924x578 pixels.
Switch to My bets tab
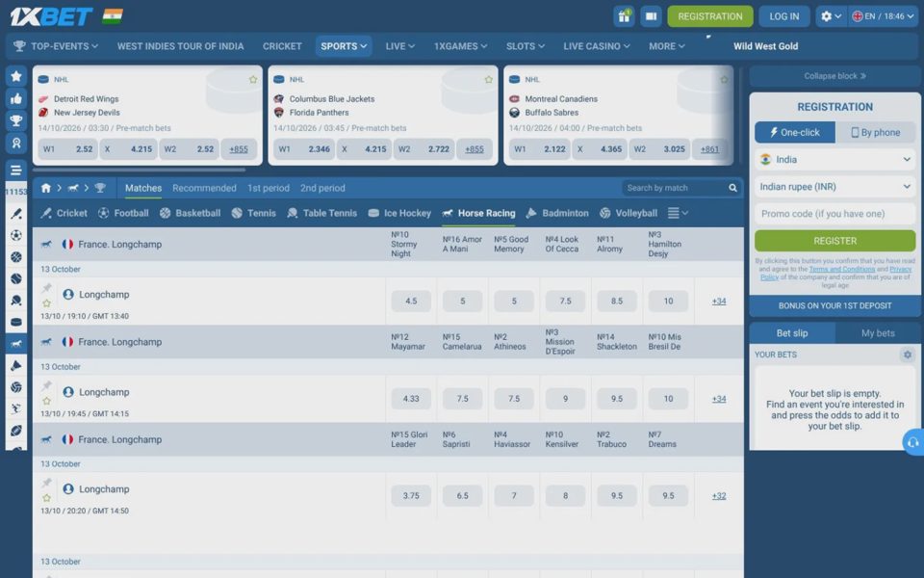tap(878, 333)
